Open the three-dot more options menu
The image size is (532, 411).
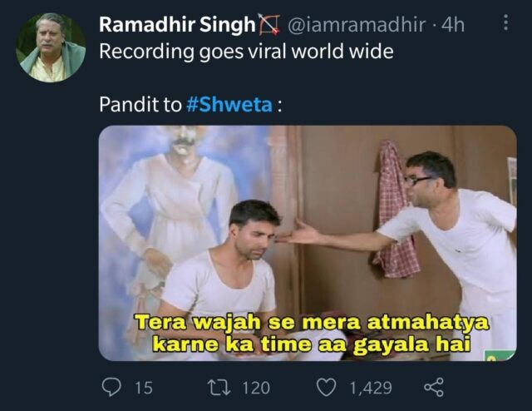[505, 23]
